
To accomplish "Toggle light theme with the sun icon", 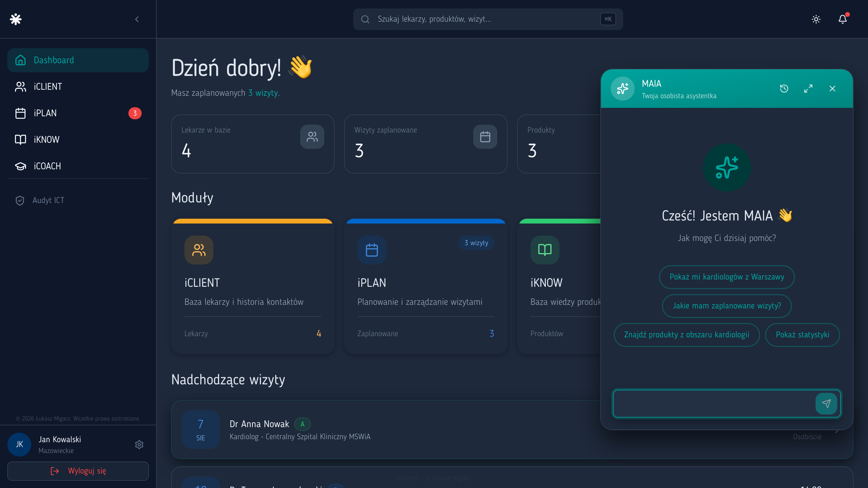I will 816,19.
